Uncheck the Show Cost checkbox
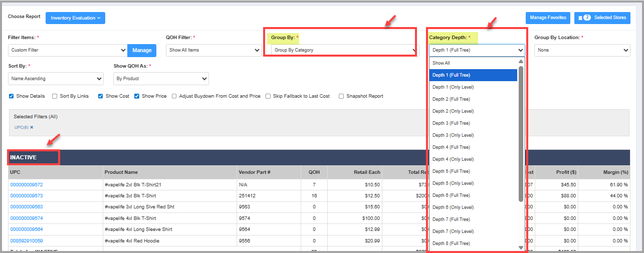Screen dimensions: 644x253 click(101, 96)
